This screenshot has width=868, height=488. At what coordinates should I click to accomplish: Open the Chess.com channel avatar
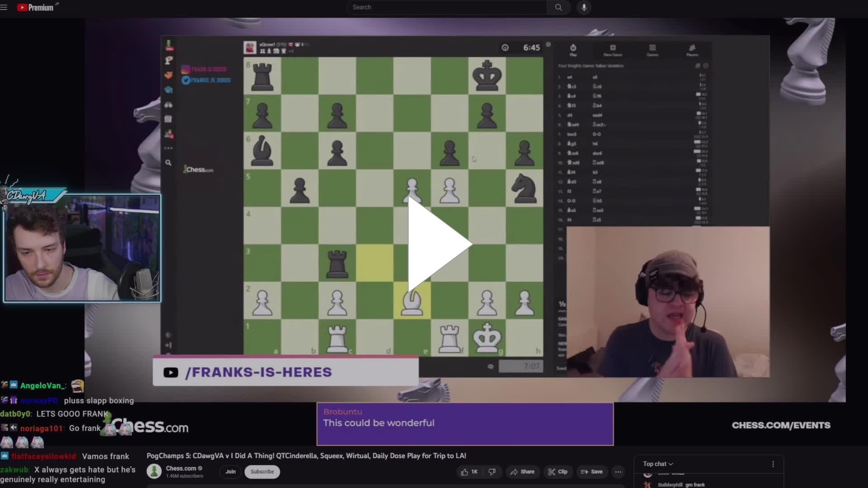coord(154,471)
